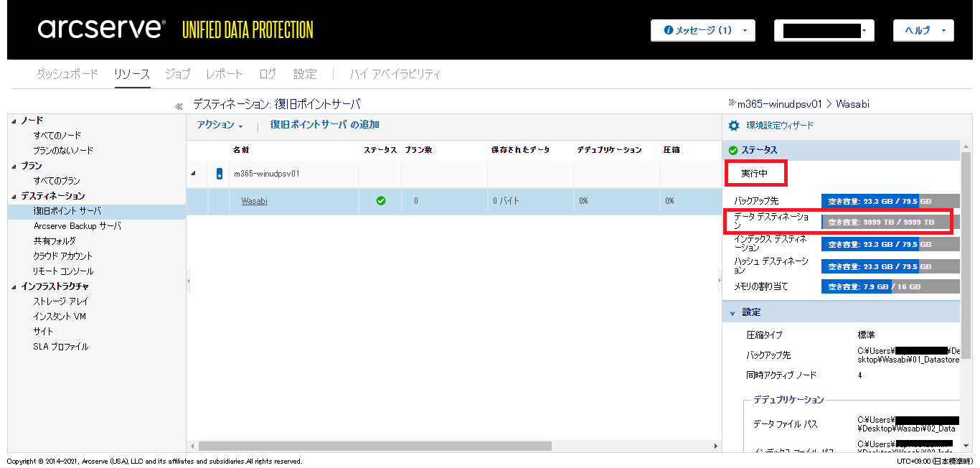Open the ヘルプ dropdown menu

coord(923,30)
